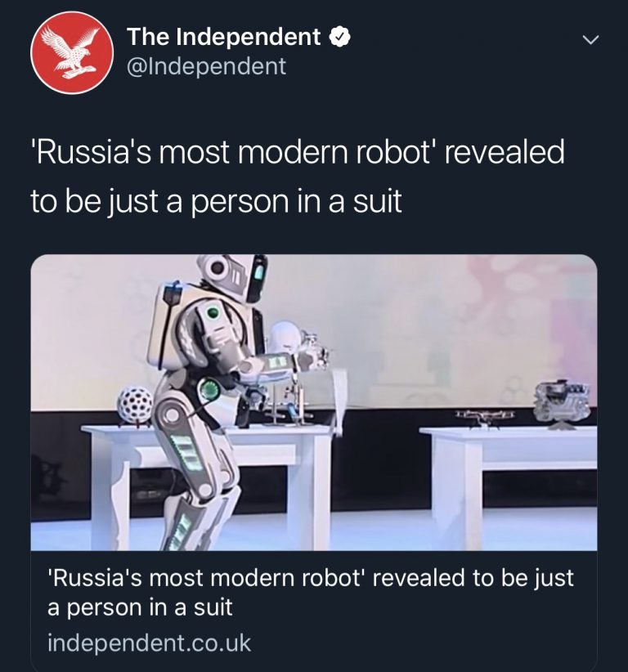The height and width of the screenshot is (672, 628).
Task: Click the robot's head in the photo
Action: pyautogui.click(x=235, y=276)
